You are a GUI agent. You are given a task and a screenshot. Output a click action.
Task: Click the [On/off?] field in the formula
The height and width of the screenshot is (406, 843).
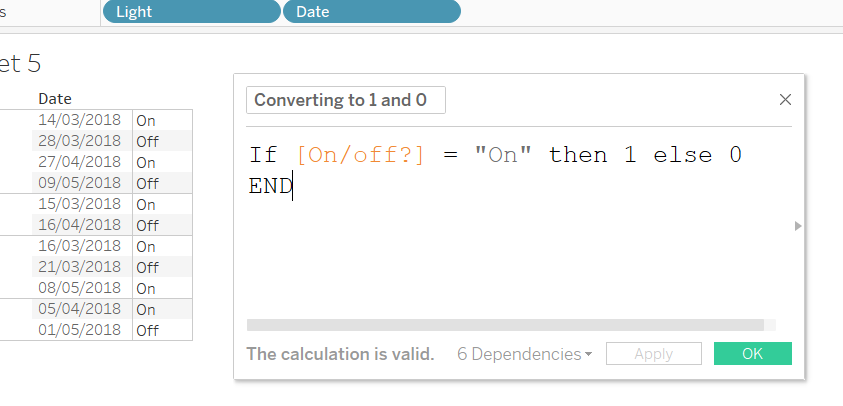pyautogui.click(x=361, y=155)
